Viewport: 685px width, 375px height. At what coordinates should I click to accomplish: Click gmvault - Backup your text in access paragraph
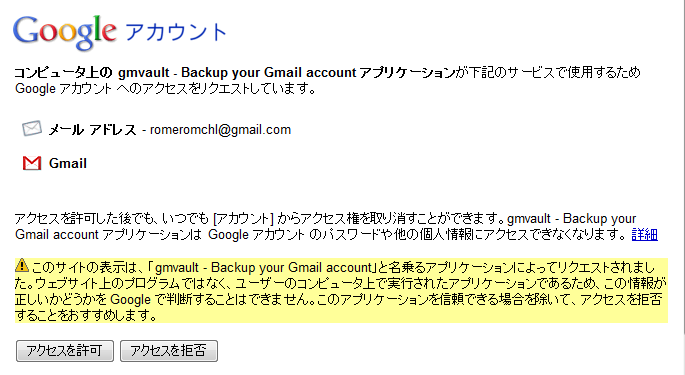(x=571, y=218)
